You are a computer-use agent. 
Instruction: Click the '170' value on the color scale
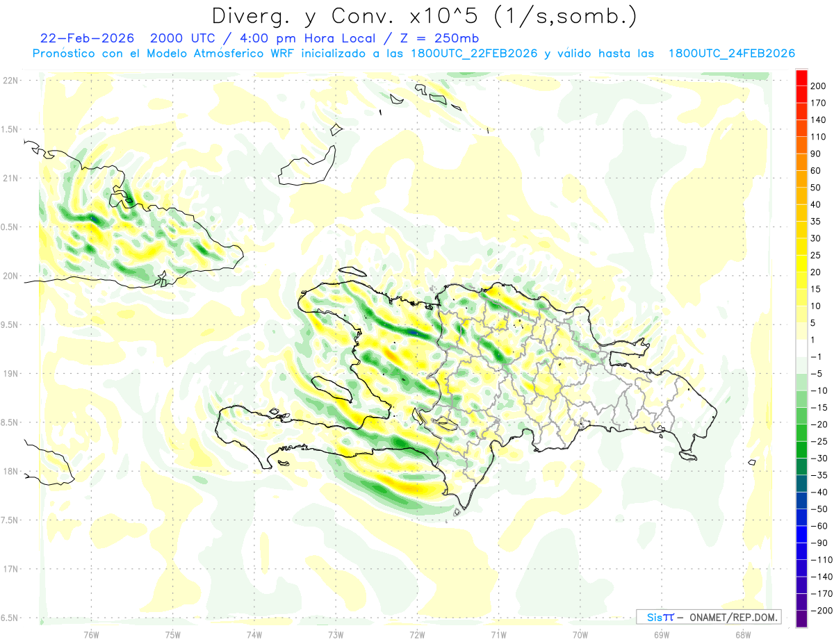pos(818,103)
